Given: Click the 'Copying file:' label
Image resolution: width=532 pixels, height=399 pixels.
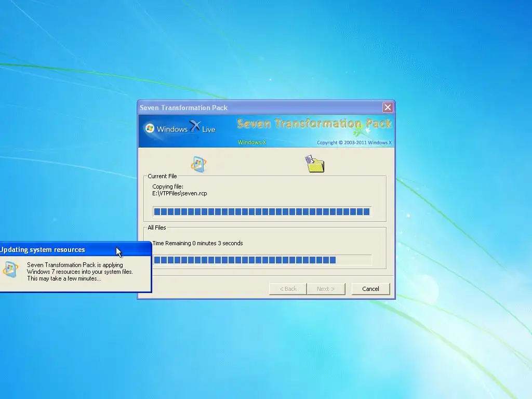Looking at the screenshot, I should [x=168, y=187].
